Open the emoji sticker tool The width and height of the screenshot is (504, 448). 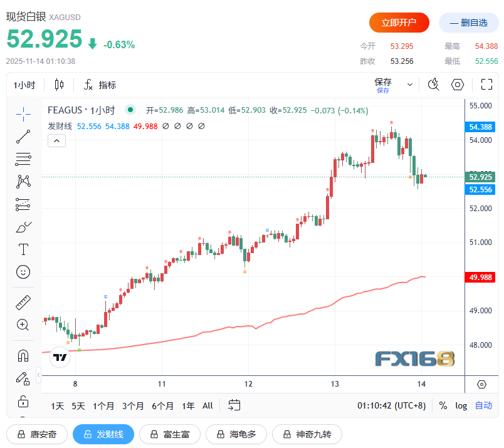pos(23,272)
